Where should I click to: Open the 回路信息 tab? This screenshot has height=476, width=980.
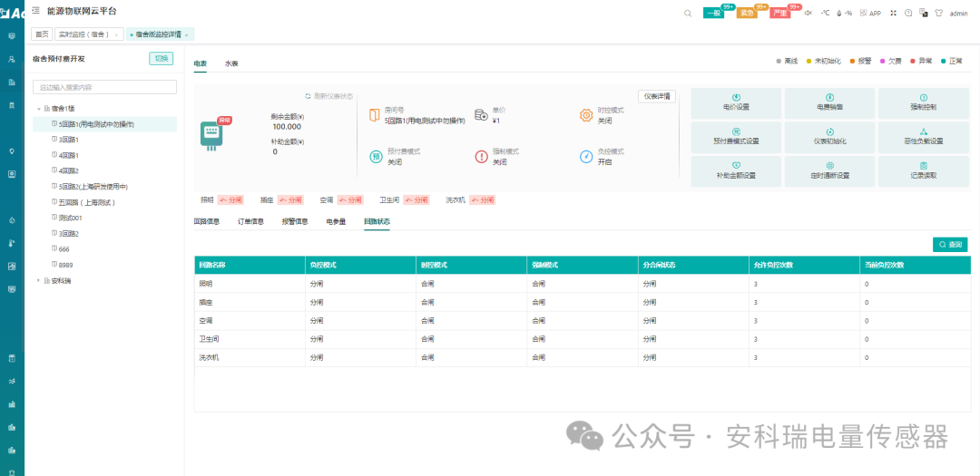click(206, 221)
